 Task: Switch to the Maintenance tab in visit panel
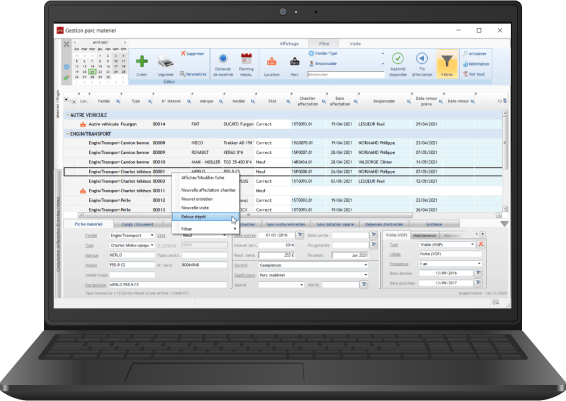pos(424,235)
